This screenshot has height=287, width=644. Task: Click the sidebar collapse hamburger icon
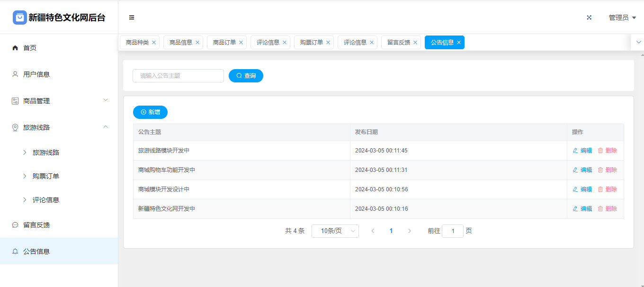pyautogui.click(x=132, y=18)
